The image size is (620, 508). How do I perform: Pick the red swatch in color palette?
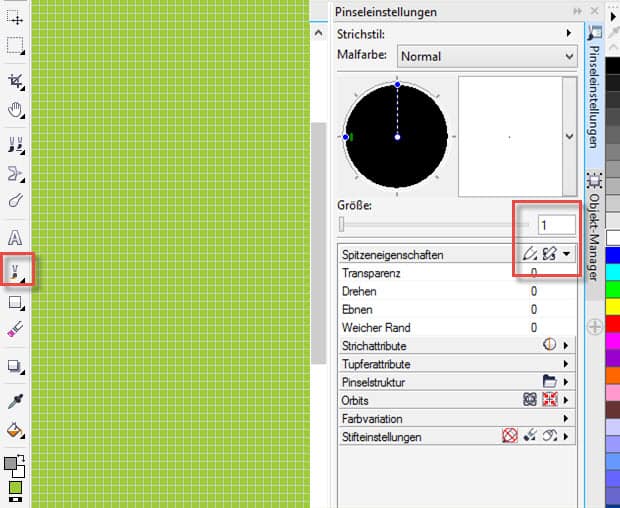[x=612, y=323]
